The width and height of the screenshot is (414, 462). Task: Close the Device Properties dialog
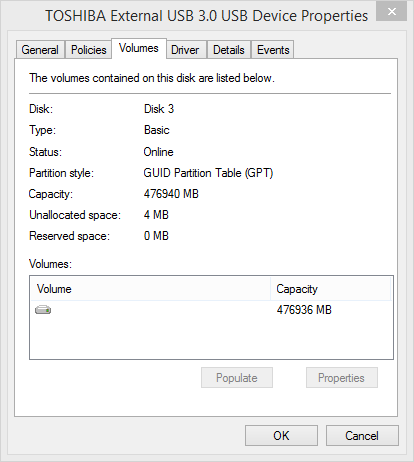392,11
